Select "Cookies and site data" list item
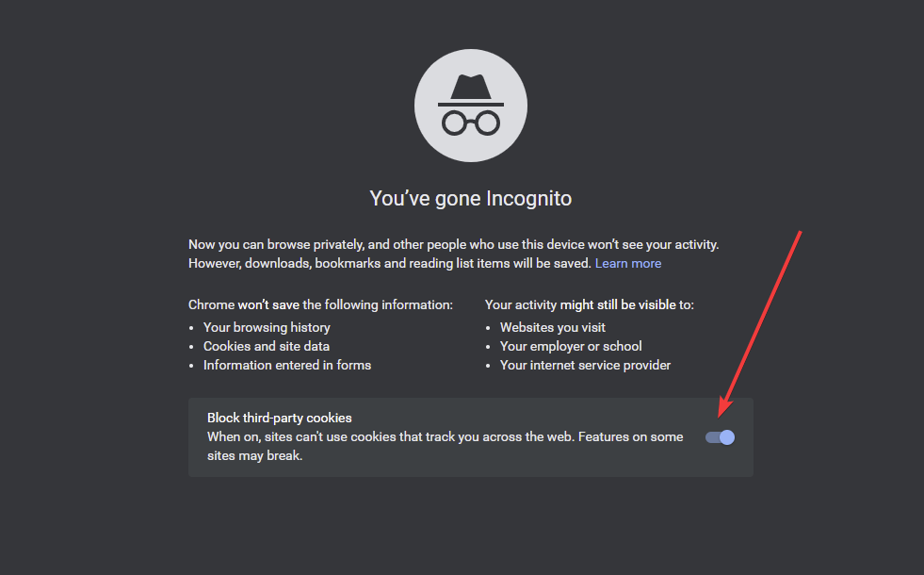 [267, 346]
